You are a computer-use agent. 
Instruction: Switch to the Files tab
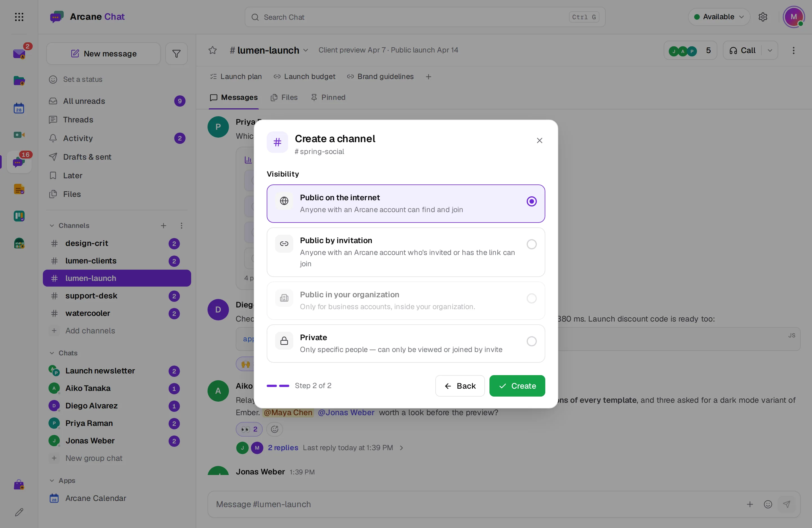click(284, 98)
